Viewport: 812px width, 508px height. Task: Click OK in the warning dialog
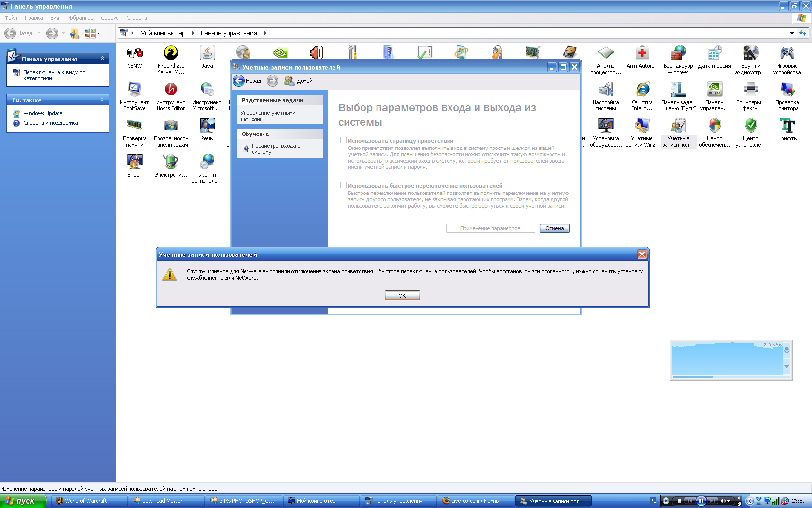[x=402, y=295]
